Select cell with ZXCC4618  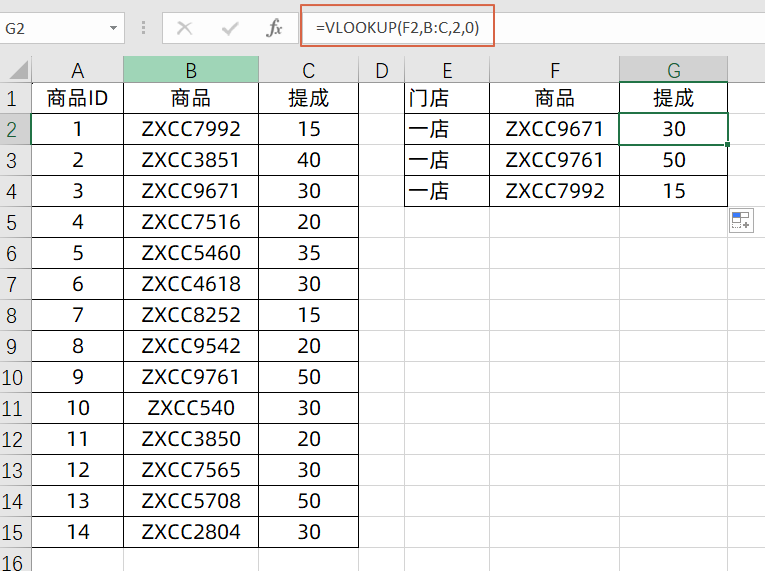point(191,284)
